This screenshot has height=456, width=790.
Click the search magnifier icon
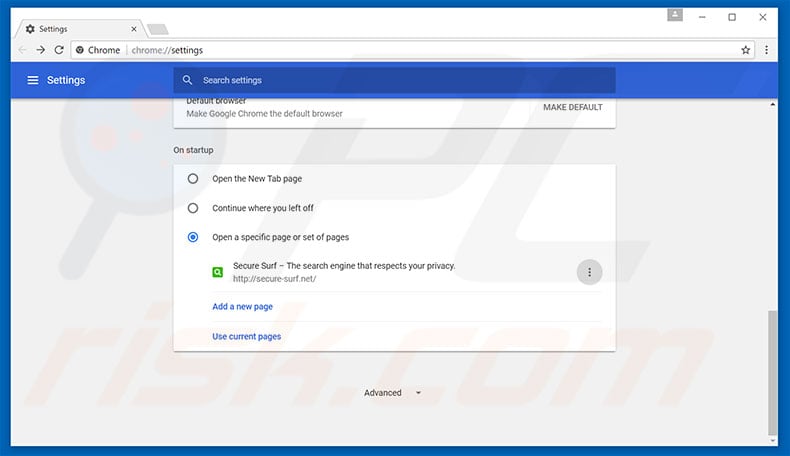(187, 80)
